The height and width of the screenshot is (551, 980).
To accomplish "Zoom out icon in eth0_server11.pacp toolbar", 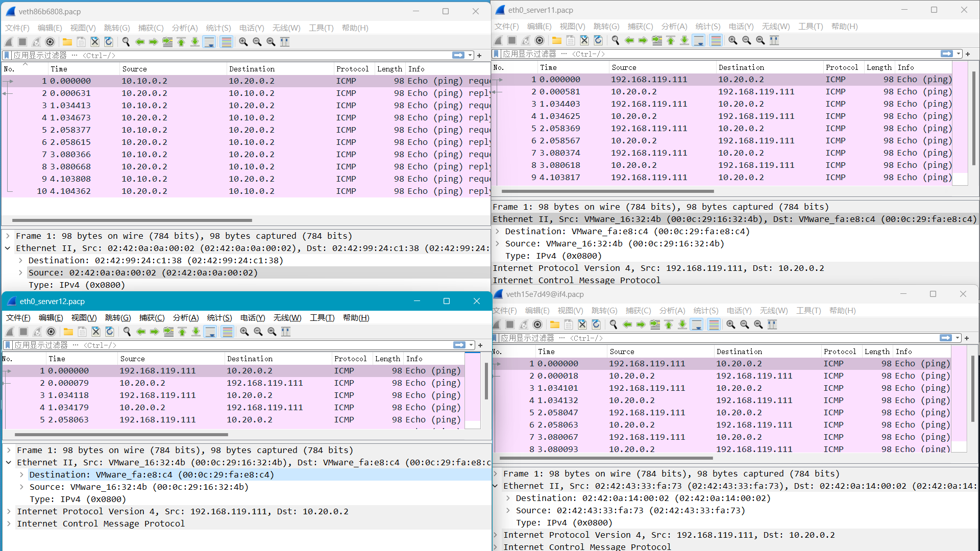I will [747, 40].
